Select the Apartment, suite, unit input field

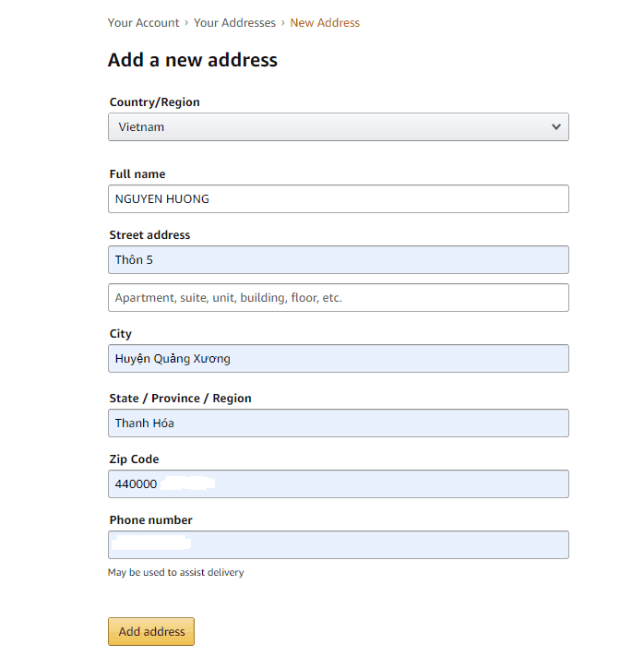coord(338,298)
